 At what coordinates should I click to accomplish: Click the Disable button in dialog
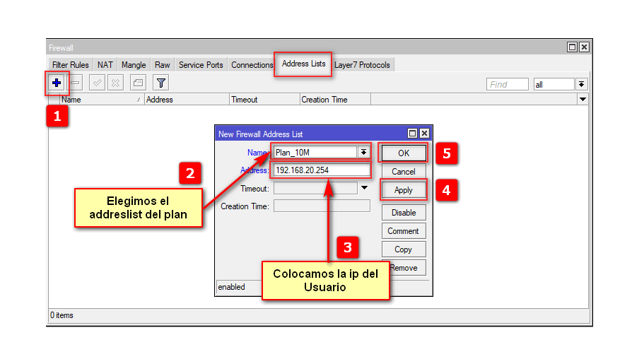[404, 213]
